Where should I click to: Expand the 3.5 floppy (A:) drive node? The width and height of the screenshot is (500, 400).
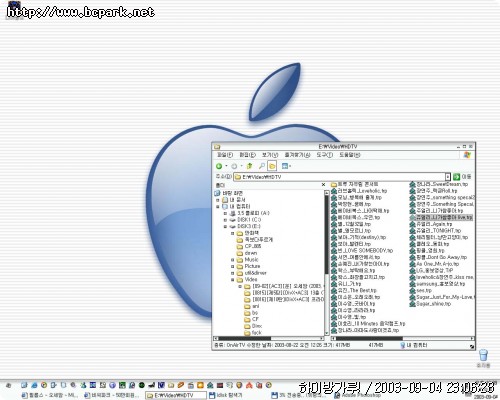click(x=225, y=213)
